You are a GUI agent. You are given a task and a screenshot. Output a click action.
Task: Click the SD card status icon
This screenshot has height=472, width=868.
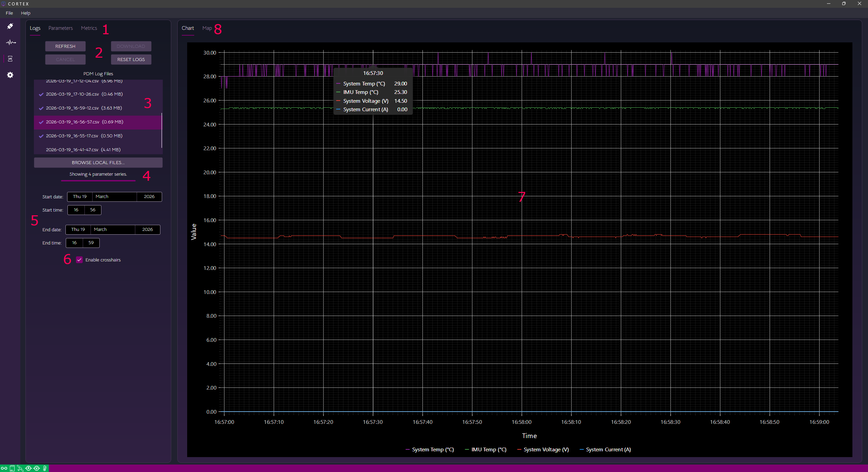[12, 468]
